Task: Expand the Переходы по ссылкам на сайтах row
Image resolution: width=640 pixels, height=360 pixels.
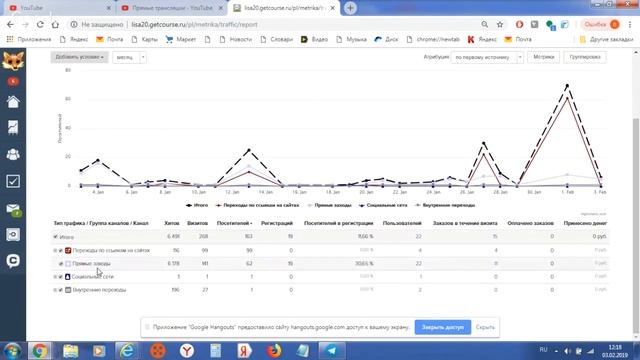Action: pos(55,250)
